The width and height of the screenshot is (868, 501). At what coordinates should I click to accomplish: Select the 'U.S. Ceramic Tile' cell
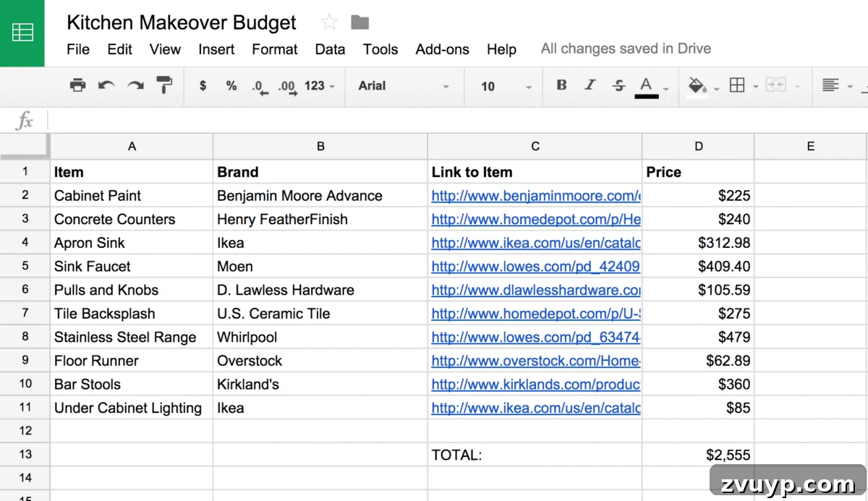coord(320,314)
